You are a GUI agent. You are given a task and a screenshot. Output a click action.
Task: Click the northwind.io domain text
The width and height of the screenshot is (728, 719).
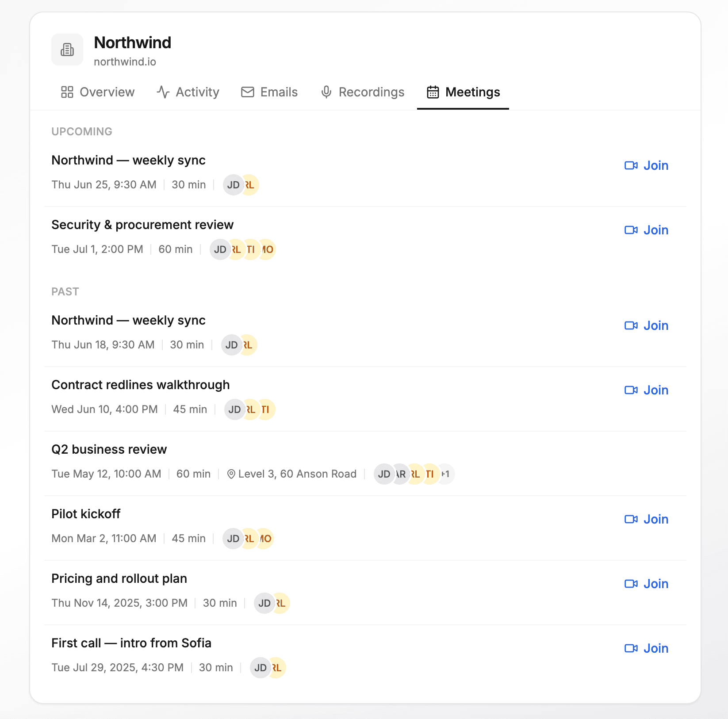pos(125,61)
